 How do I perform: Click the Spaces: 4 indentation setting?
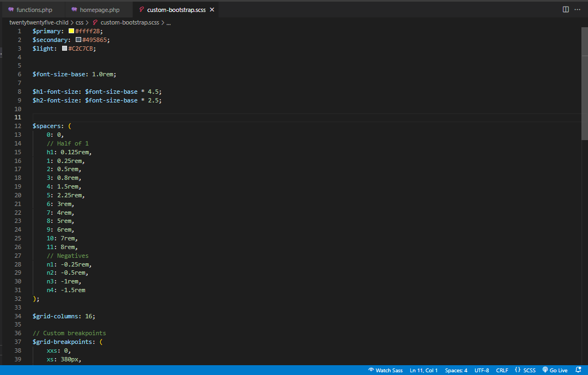pos(456,370)
